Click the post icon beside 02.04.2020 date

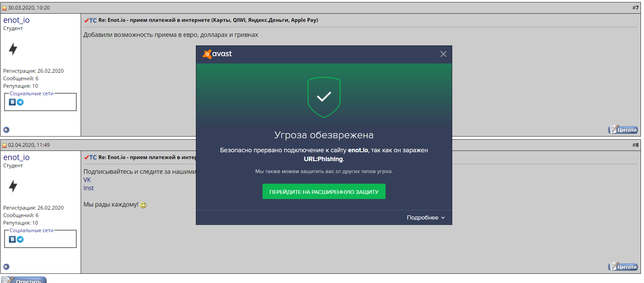(x=4, y=145)
